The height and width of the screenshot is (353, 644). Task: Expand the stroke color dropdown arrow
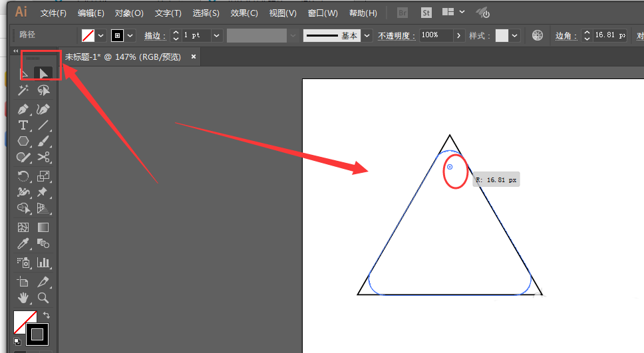(130, 36)
